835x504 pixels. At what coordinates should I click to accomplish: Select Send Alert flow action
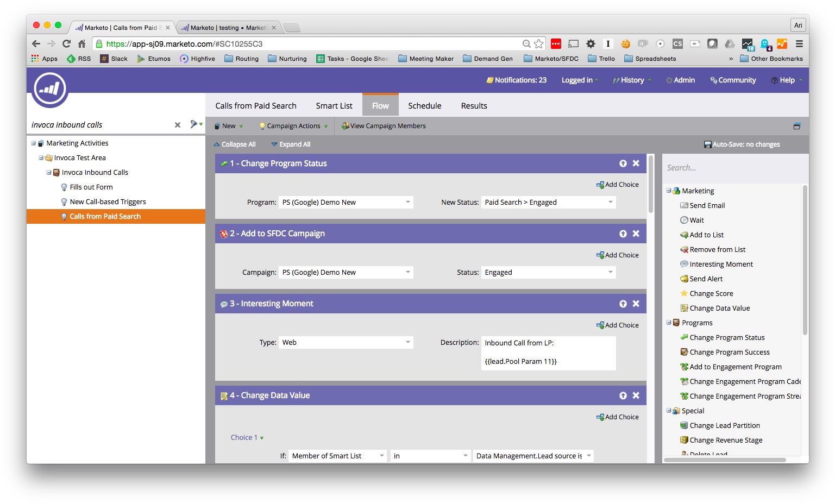(701, 279)
